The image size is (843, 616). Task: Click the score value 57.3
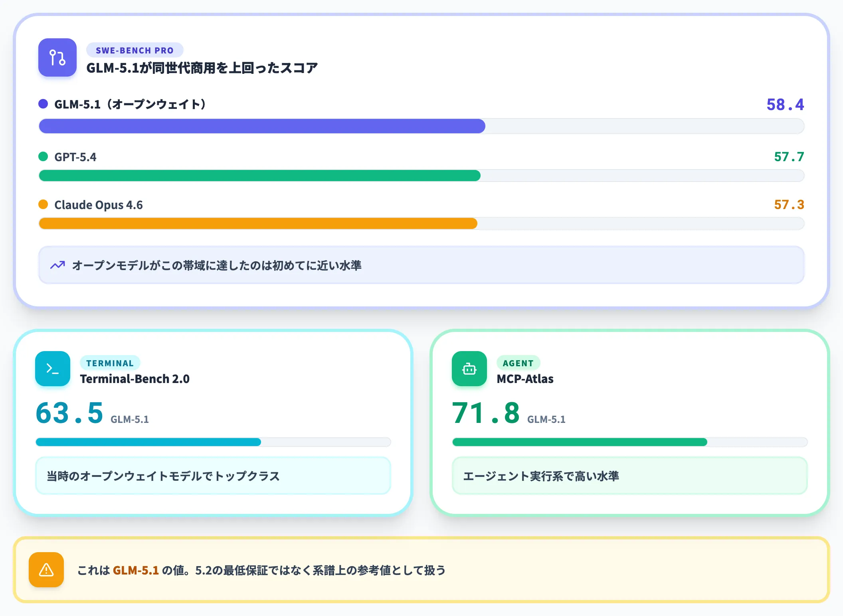[x=789, y=205]
